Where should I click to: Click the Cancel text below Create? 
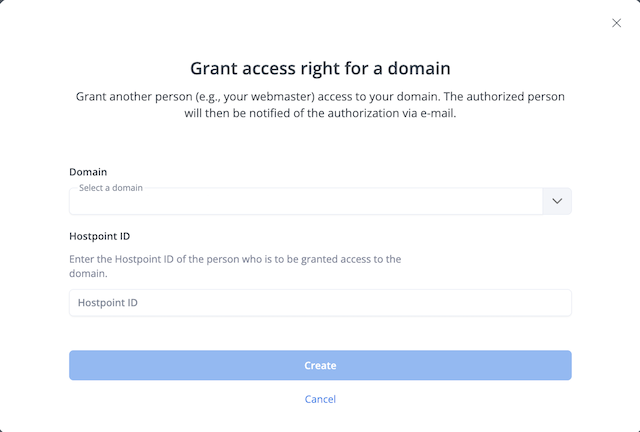[x=320, y=399]
